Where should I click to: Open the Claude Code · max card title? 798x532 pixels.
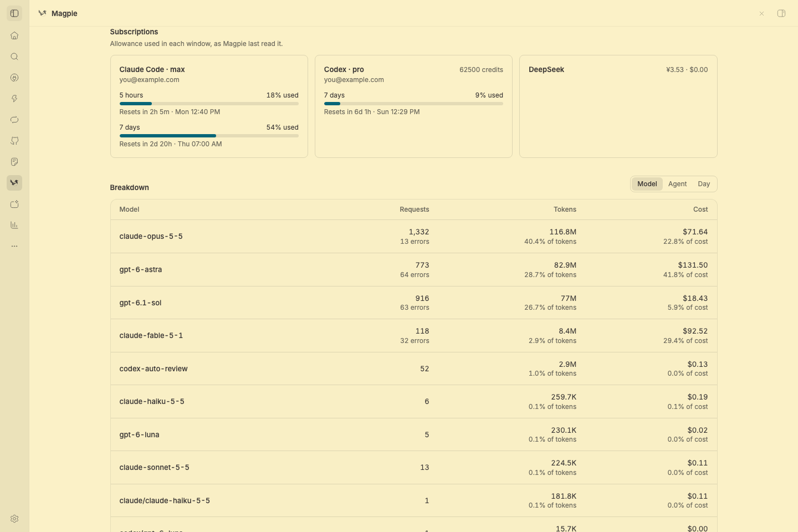pos(152,69)
